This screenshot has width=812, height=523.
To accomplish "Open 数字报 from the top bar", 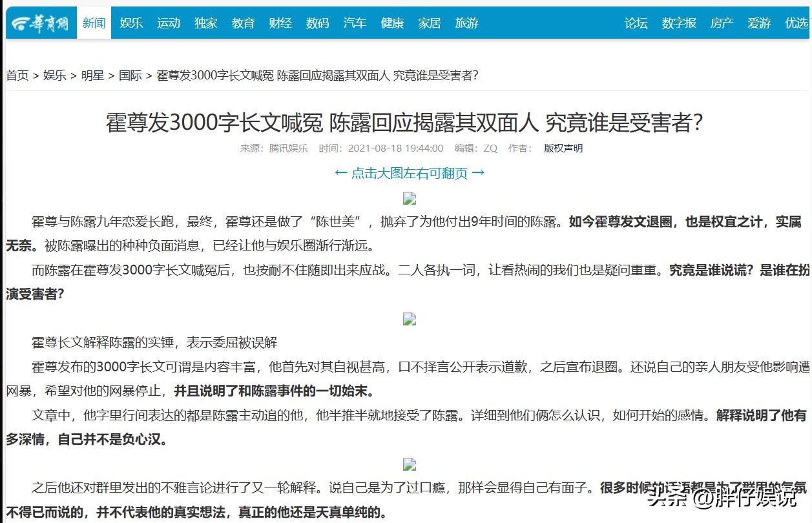I will [x=679, y=23].
